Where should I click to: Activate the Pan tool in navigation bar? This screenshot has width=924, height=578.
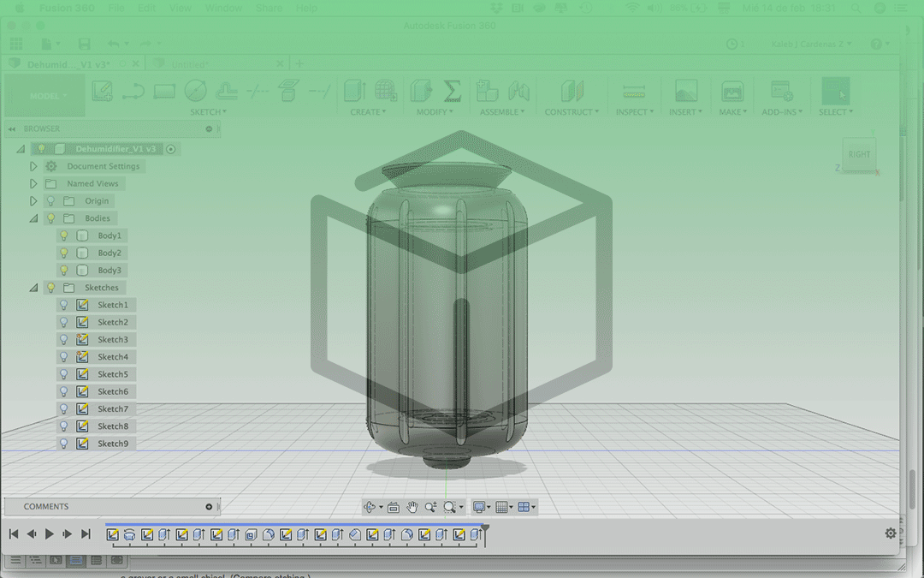[x=412, y=506]
